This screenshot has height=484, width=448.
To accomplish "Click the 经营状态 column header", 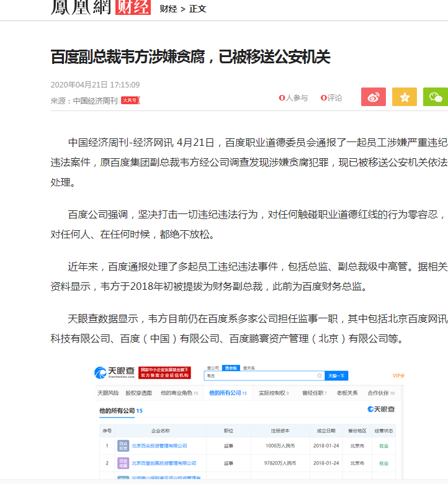I will [383, 431].
